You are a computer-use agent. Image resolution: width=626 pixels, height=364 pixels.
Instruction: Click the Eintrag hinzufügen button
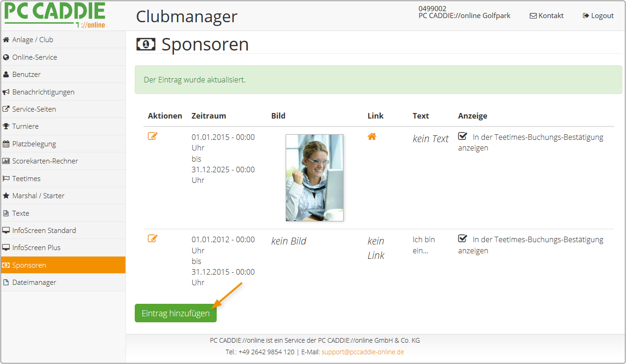175,313
